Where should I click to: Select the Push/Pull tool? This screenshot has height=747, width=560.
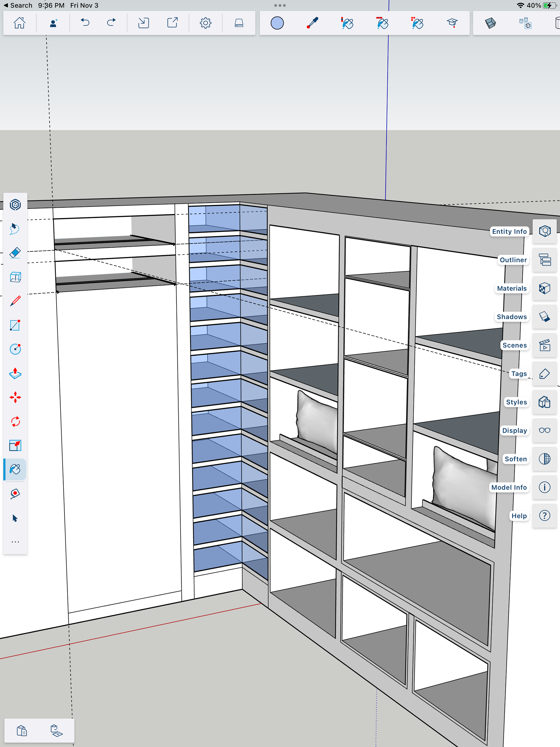[15, 373]
